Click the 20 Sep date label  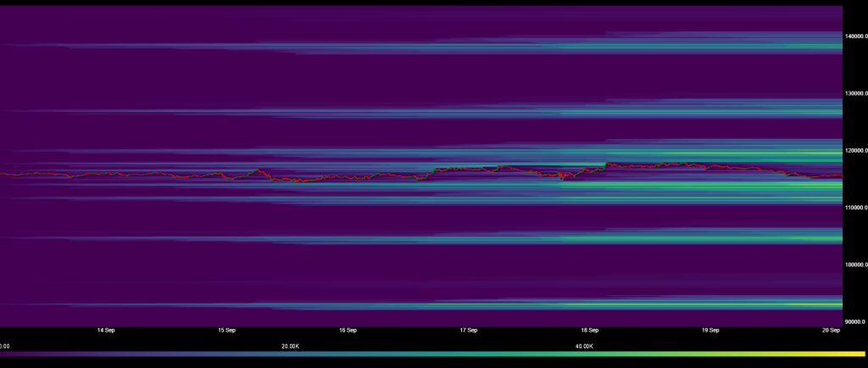coord(831,330)
